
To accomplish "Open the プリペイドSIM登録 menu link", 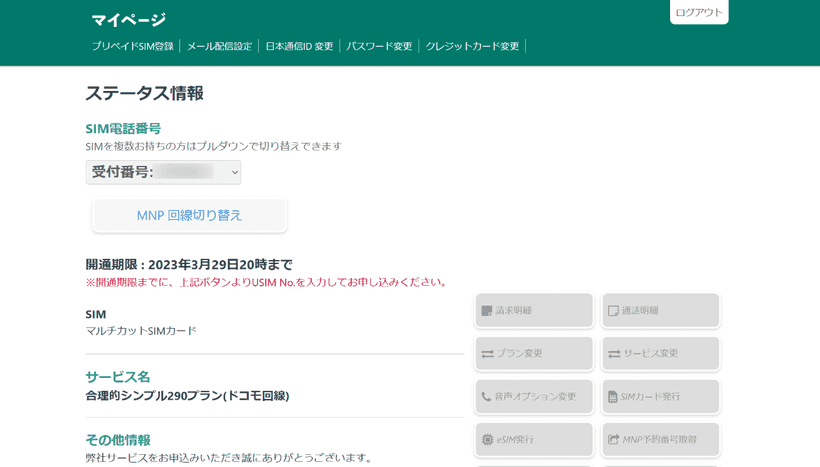I will [x=133, y=46].
